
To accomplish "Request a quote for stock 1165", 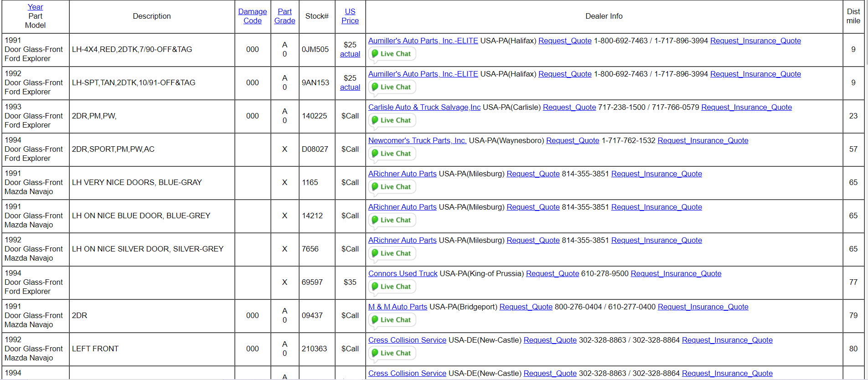I will click(x=533, y=174).
